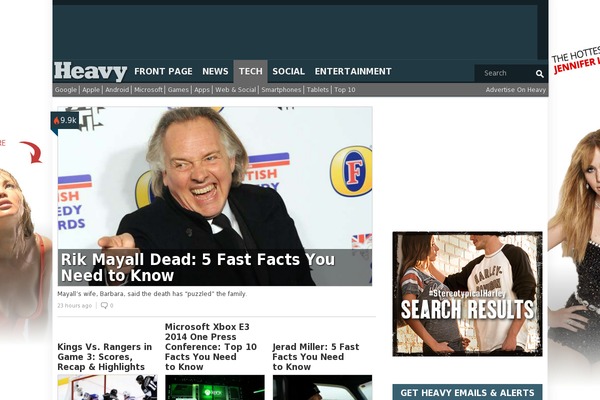Click the Jerad Miller article thumbnail
This screenshot has height=400, width=600.
point(322,387)
